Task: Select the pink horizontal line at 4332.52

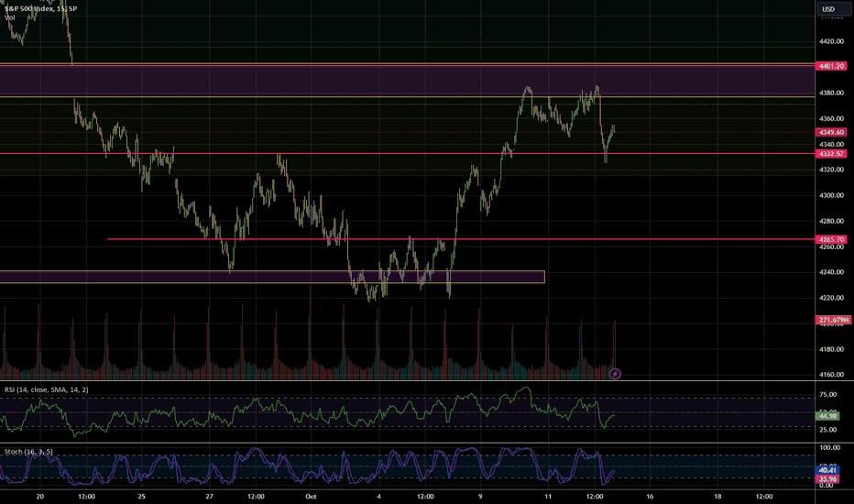Action: point(408,154)
